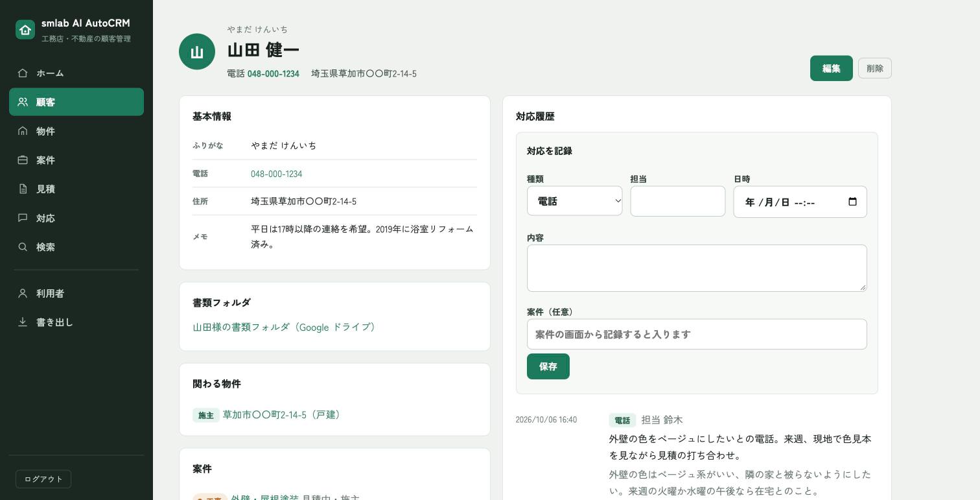Open the 検索 sidebar menu item
The height and width of the screenshot is (500, 980).
point(76,247)
